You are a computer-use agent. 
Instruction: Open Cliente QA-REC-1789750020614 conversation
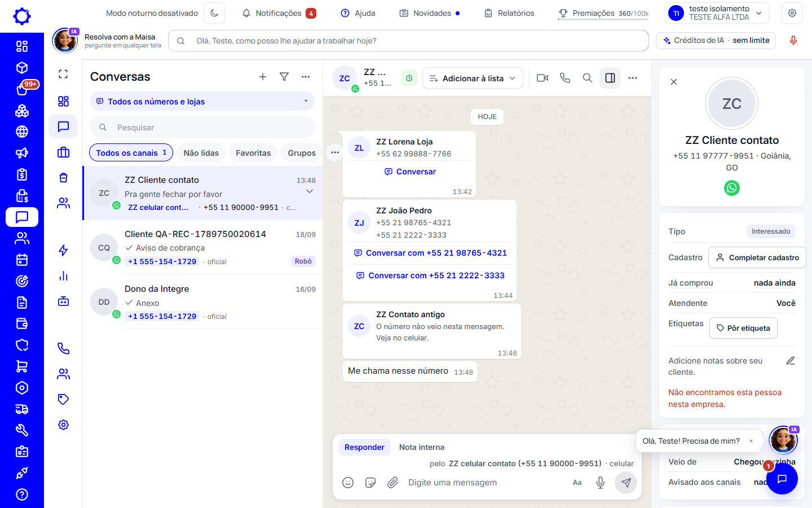coord(202,248)
